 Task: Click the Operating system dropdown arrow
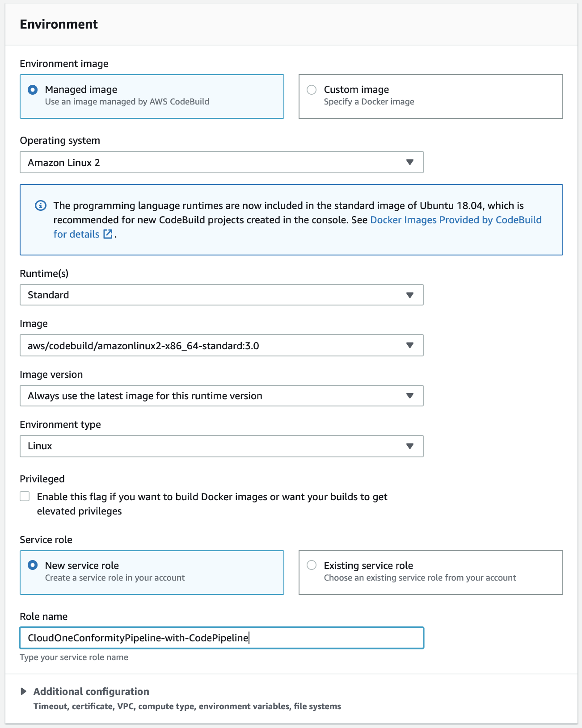[x=409, y=162]
